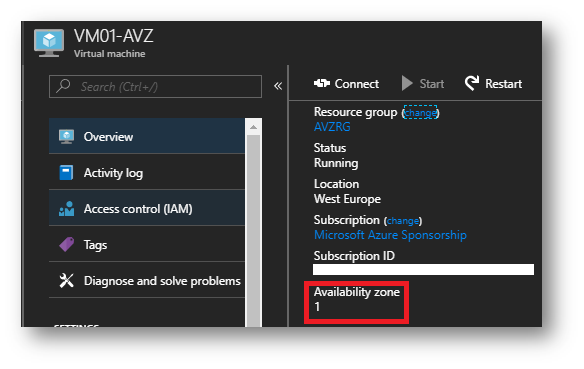Collapse the sidebar with double chevron
The height and width of the screenshot is (369, 584).
278,86
